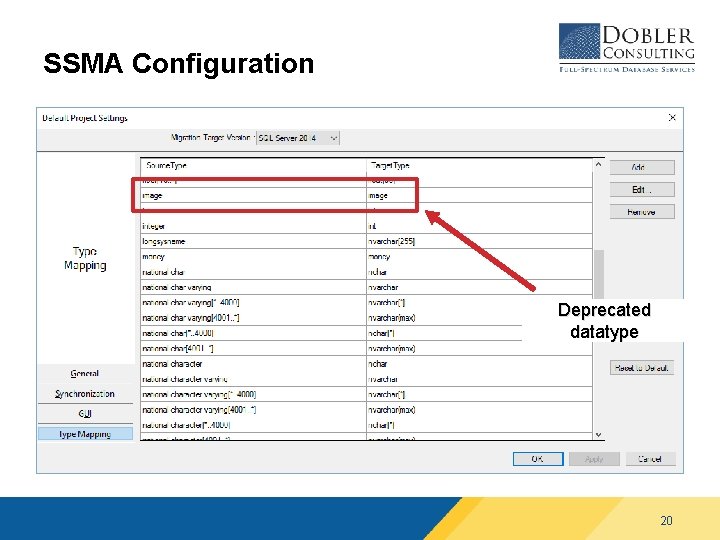Click the 'int' target type cell
The image size is (720, 540).
(479, 226)
